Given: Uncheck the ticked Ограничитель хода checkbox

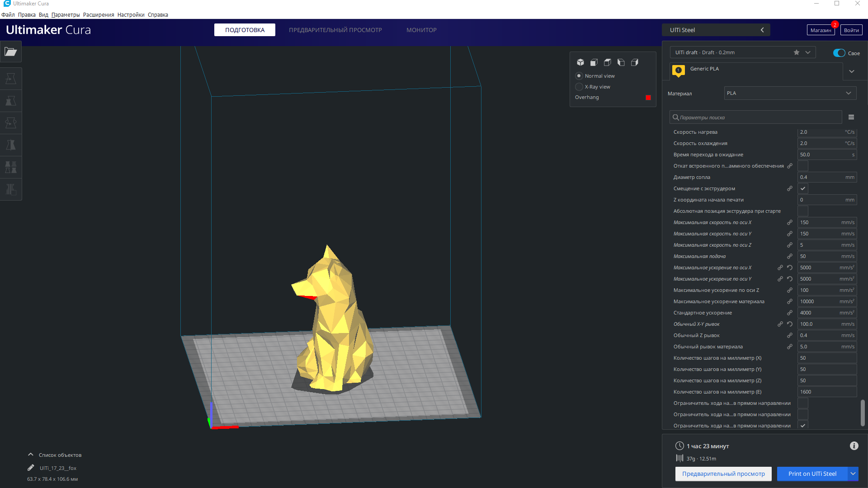Looking at the screenshot, I should pos(803,425).
